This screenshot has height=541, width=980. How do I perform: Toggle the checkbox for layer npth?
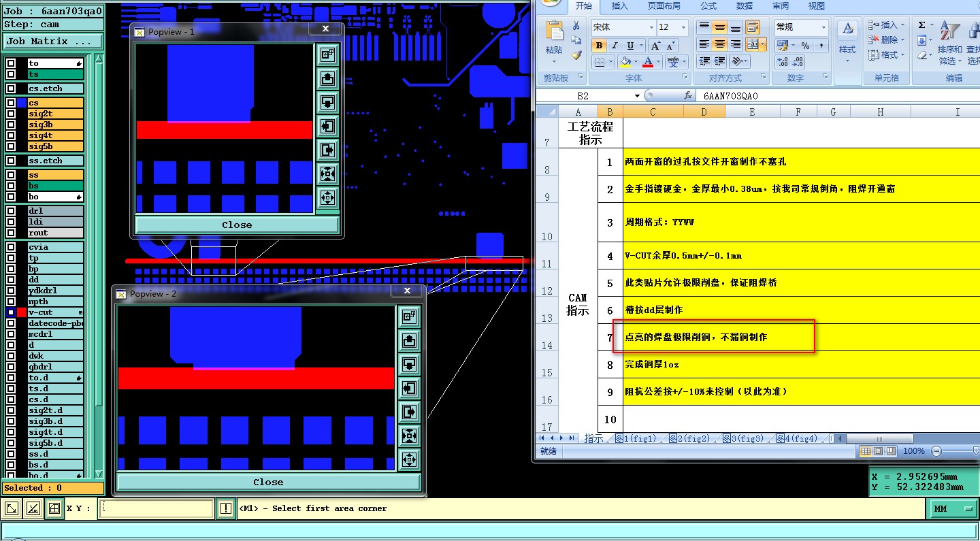11,301
